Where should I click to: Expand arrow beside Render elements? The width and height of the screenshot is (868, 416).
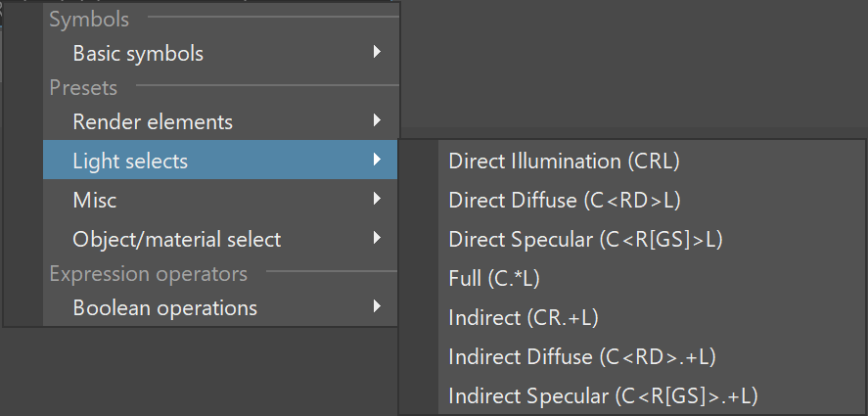click(x=377, y=119)
